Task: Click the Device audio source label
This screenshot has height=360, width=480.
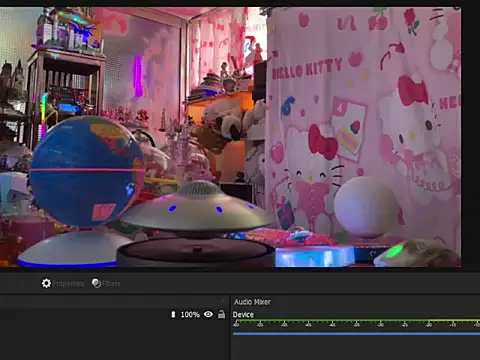Action: [243, 315]
